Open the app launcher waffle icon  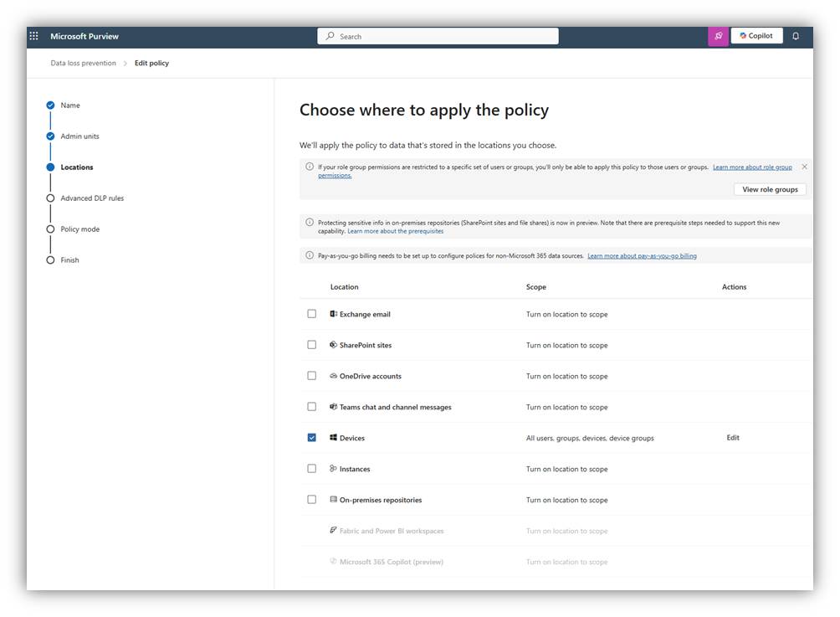point(33,36)
